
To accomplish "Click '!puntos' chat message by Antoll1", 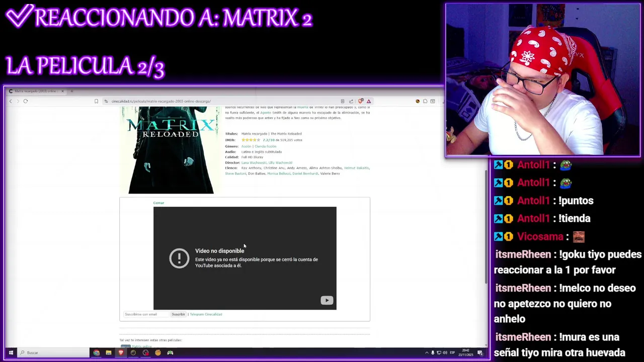I will pos(576,201).
